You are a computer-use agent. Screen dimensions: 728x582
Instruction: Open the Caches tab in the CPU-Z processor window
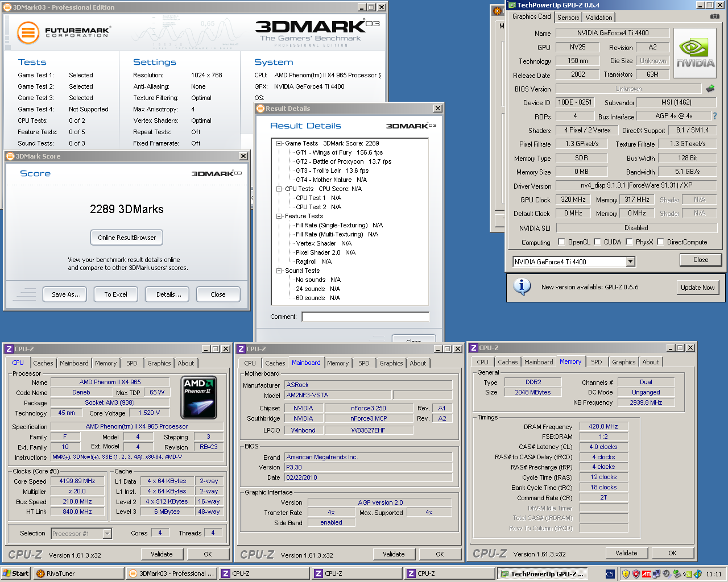coord(43,363)
